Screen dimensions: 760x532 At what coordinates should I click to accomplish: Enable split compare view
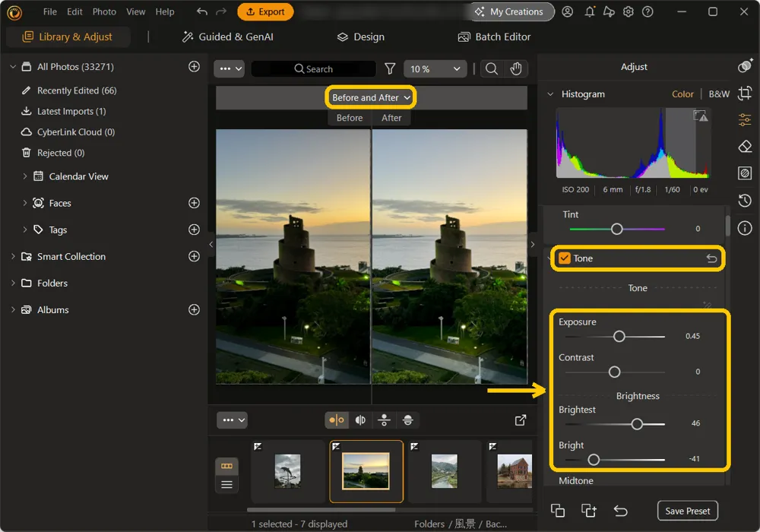coord(360,420)
